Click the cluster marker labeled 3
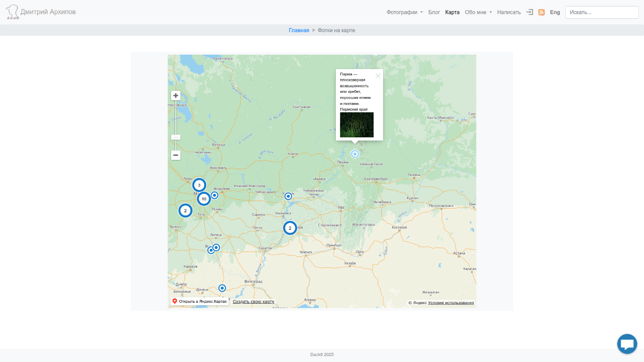 pos(199,185)
